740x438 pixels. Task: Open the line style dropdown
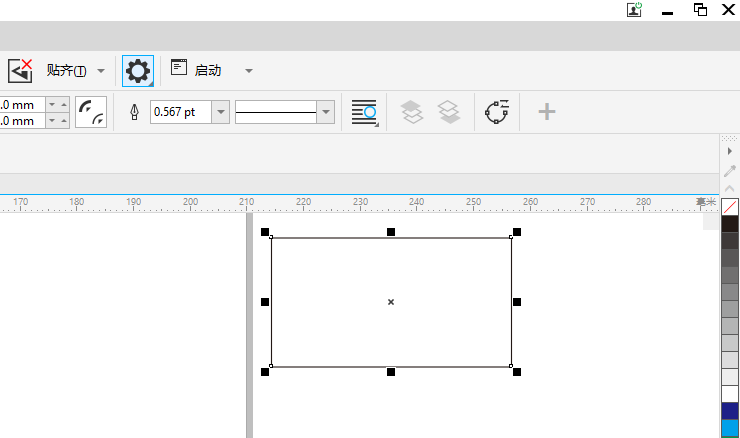[x=326, y=112]
